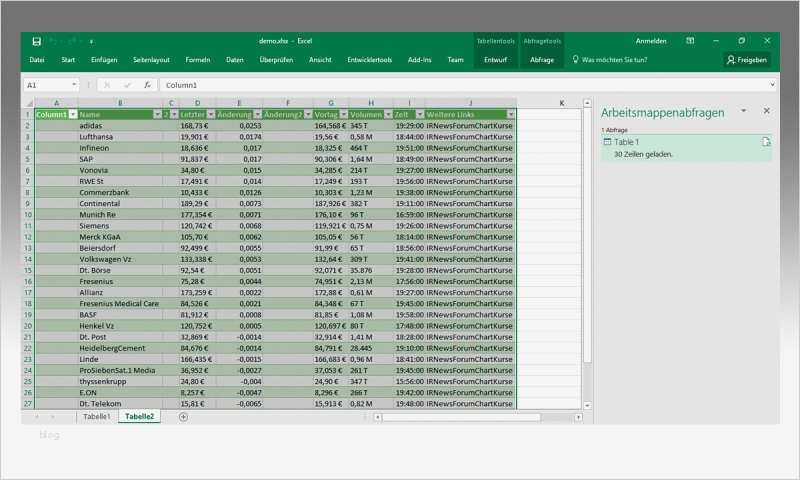Image resolution: width=800 pixels, height=480 pixels.
Task: Click the cell containing Fresenius Medical Care
Action: (x=120, y=304)
